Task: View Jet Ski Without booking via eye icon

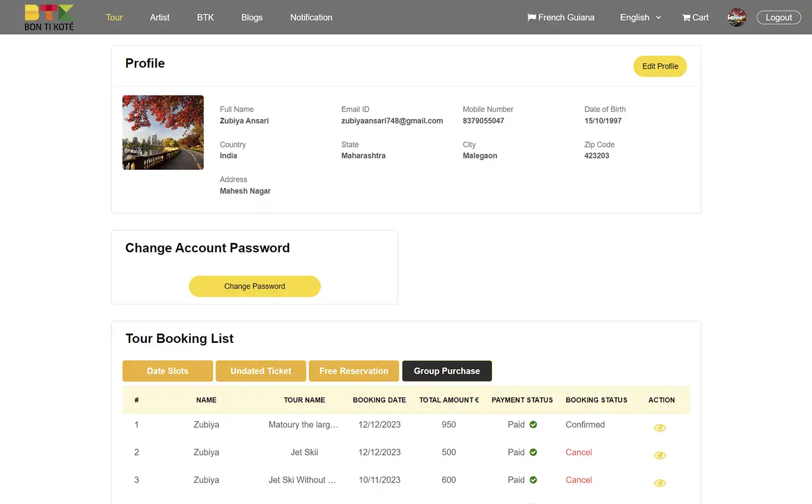Action: pos(660,483)
